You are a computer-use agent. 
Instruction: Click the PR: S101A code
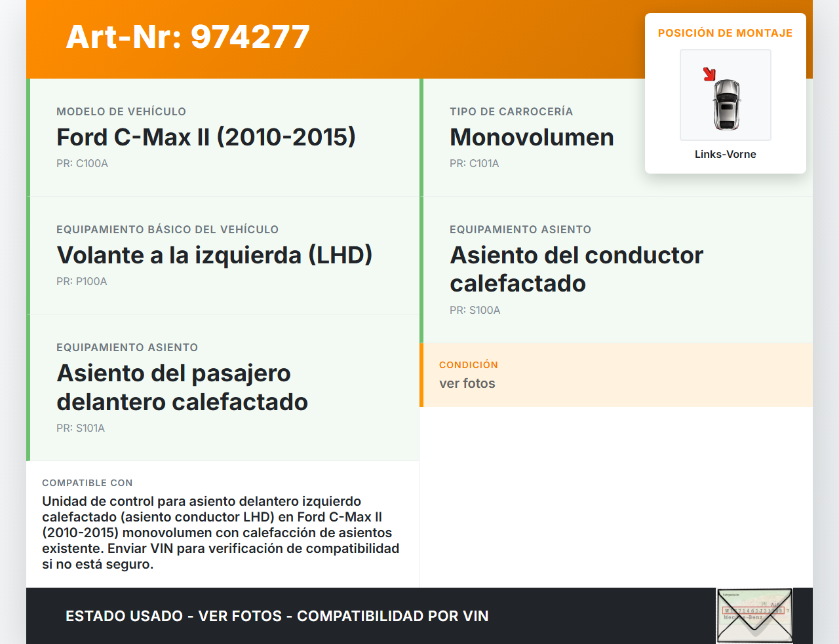(x=81, y=428)
